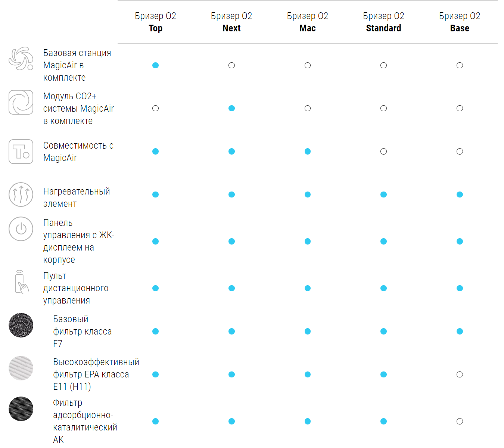504x448 pixels.
Task: Click empty circle for Standard MagicAir compatibility
Action: (x=384, y=152)
